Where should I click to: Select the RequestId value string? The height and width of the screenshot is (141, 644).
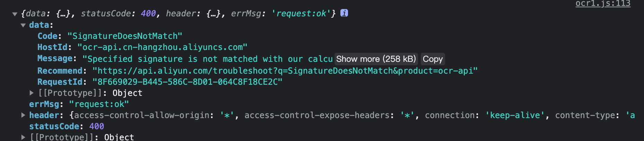188,82
